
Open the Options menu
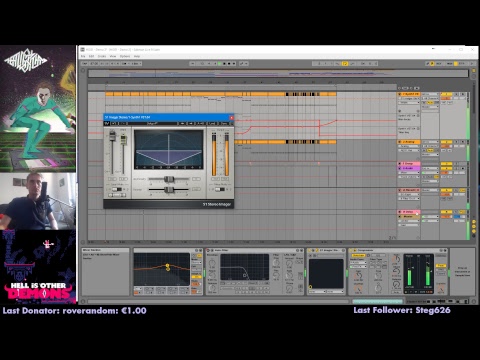[x=125, y=56]
